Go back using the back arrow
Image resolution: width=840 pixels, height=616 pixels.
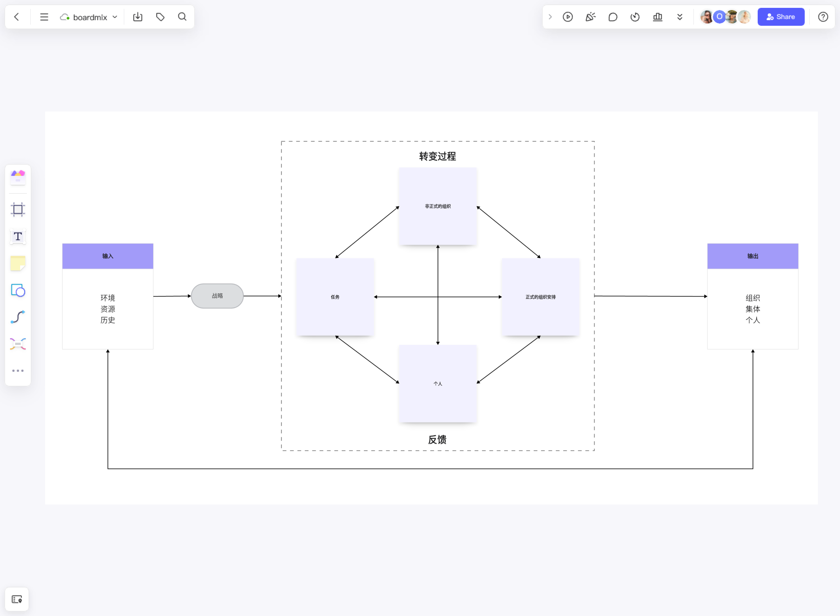tap(17, 17)
